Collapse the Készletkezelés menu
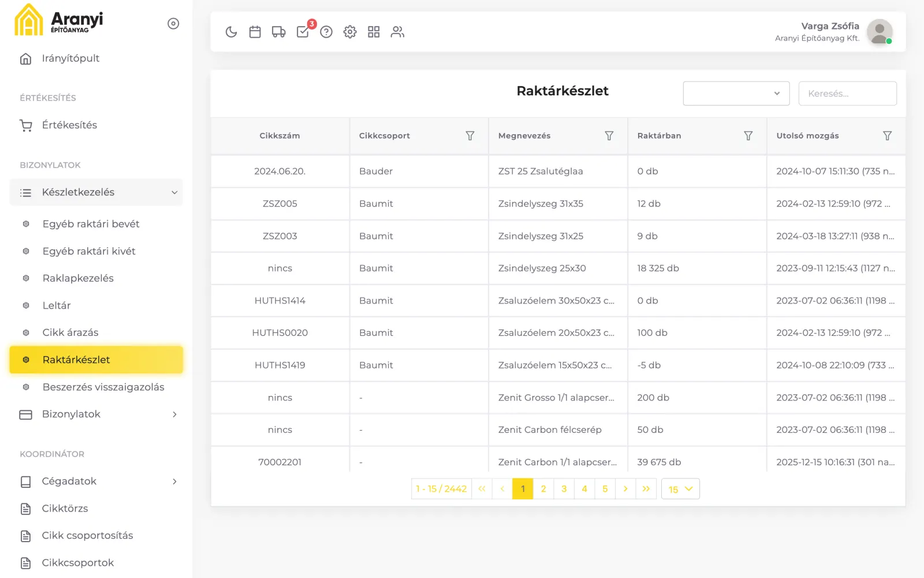This screenshot has height=578, width=924. pos(96,192)
